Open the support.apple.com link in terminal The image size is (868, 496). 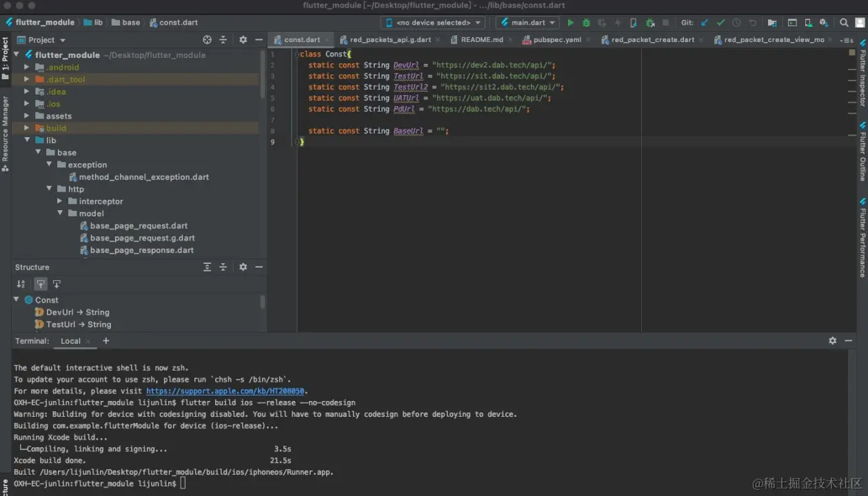pyautogui.click(x=225, y=391)
